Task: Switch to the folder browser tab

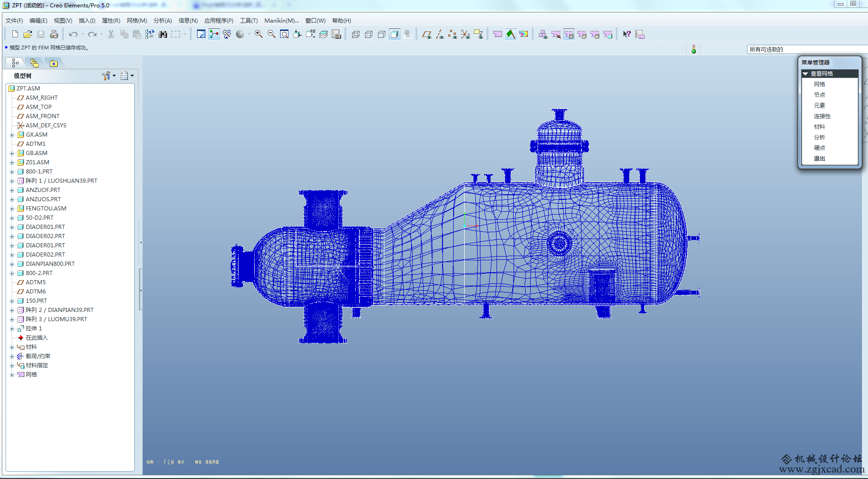Action: pos(35,63)
